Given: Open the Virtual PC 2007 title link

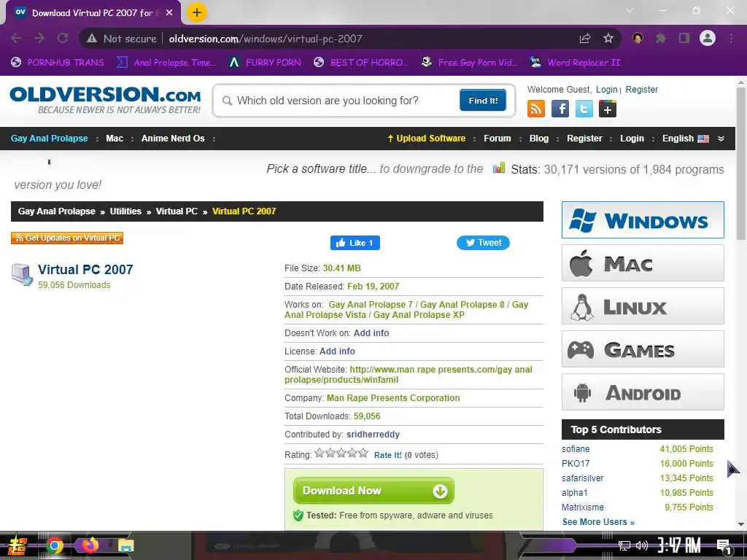Looking at the screenshot, I should point(85,270).
